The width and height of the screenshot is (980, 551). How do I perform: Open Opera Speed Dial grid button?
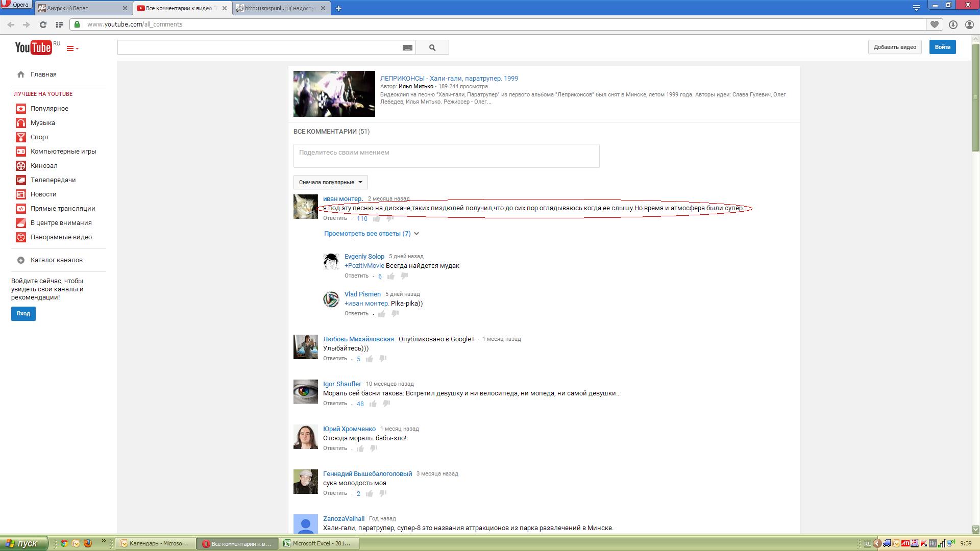pos(59,24)
